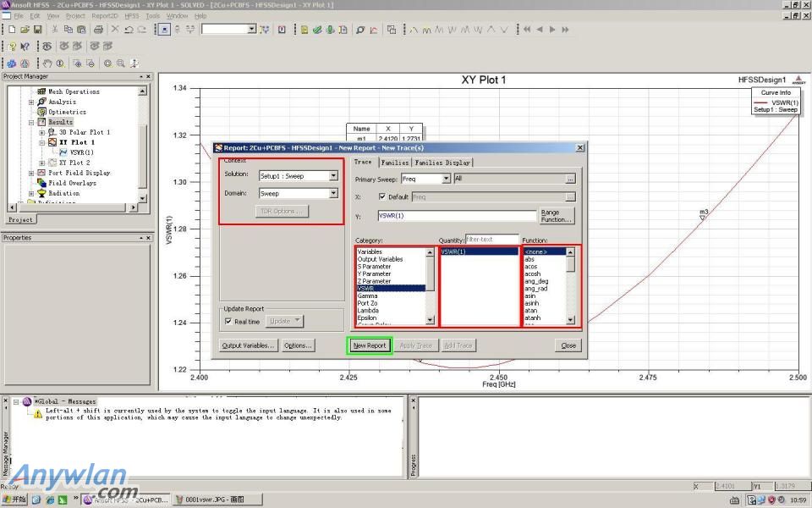Expand the XY Plot 2 node

pyautogui.click(x=42, y=163)
